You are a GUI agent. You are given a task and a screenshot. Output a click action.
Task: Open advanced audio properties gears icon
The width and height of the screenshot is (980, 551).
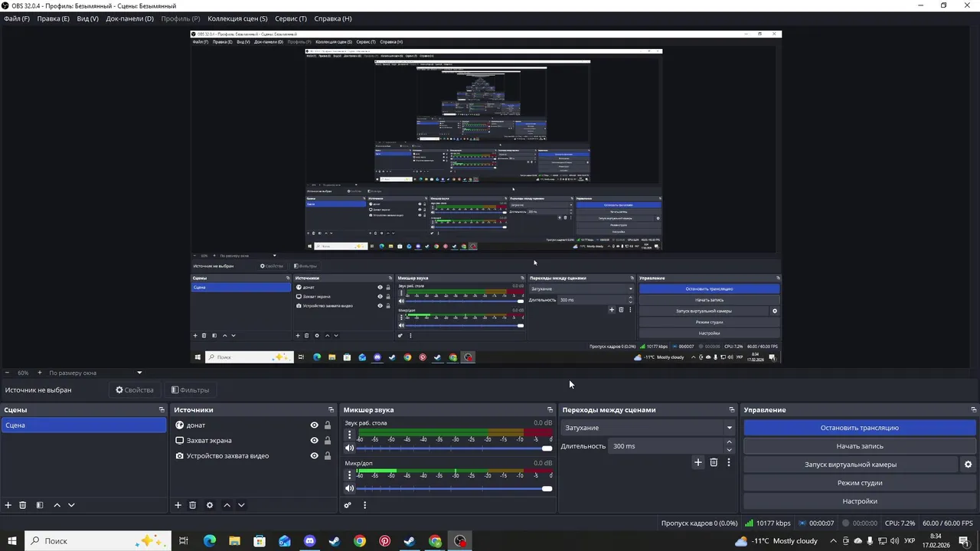(x=348, y=505)
